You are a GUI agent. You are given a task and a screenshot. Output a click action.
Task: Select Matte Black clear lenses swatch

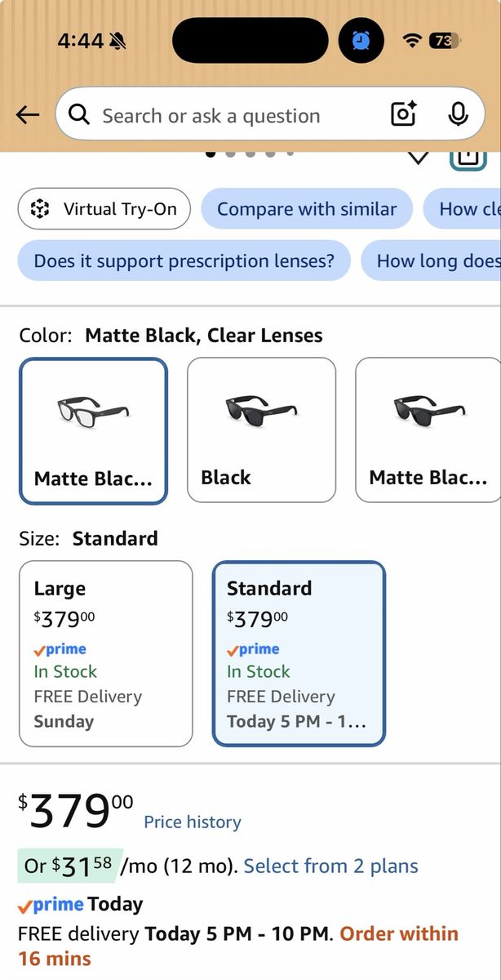click(x=94, y=430)
